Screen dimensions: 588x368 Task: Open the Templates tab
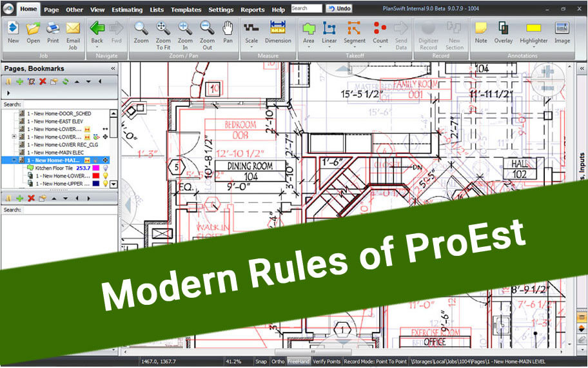186,10
